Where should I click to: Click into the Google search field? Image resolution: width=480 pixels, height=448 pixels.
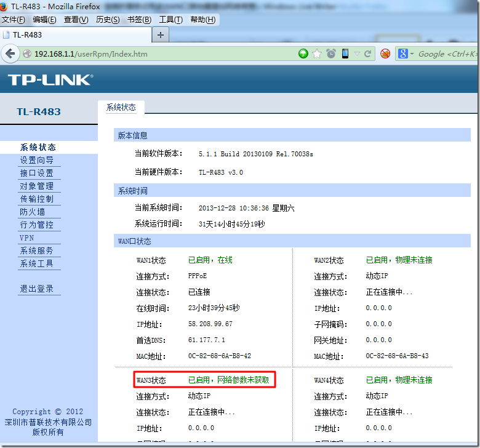[447, 54]
